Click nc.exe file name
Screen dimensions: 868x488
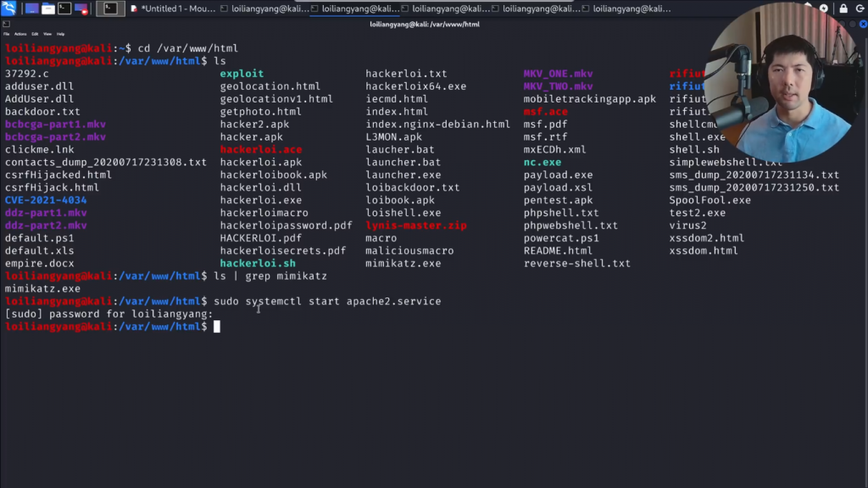pos(542,162)
